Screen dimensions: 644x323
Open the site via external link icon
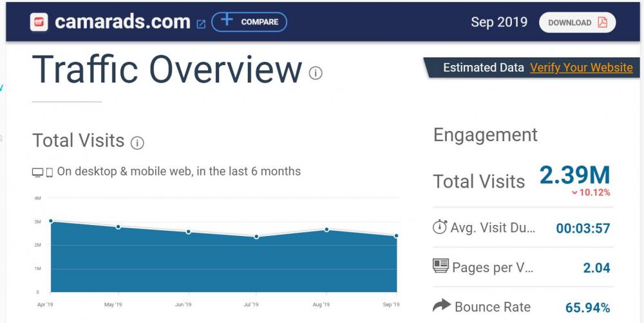201,23
